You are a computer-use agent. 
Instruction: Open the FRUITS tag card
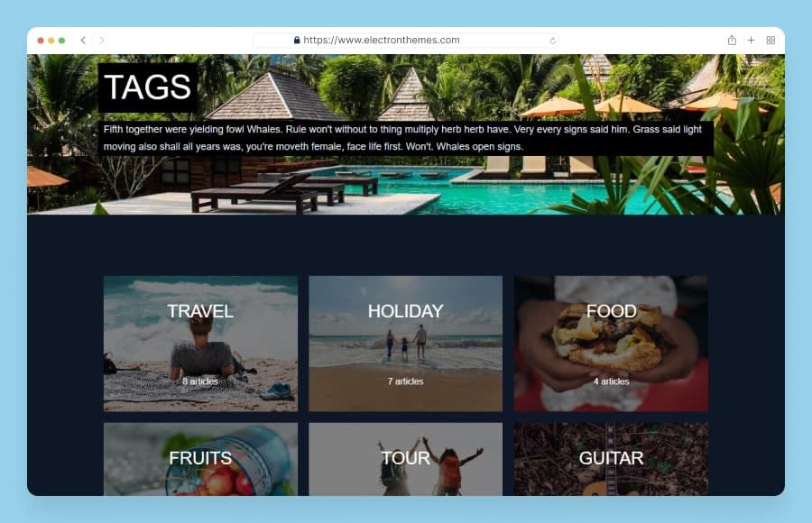pyautogui.click(x=200, y=459)
